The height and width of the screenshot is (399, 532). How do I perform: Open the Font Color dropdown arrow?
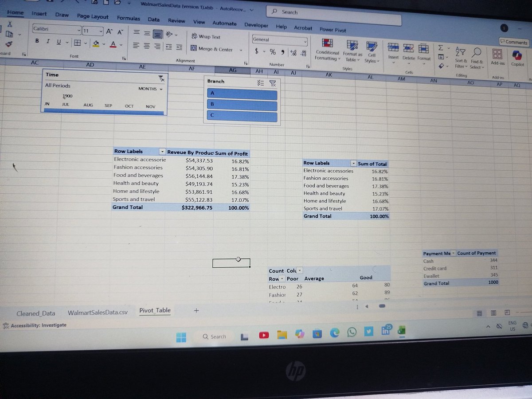[x=121, y=44]
